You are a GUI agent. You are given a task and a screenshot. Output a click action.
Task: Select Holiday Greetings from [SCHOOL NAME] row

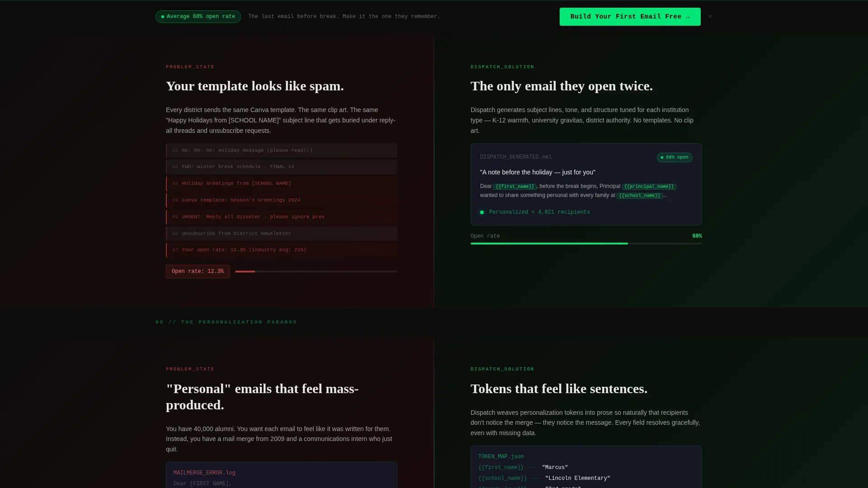point(282,183)
